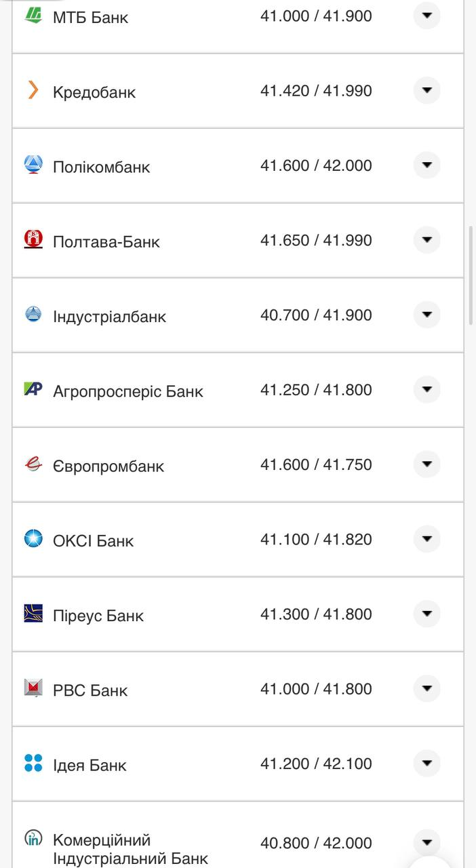Click the Кредобанк orange arrow logo

(x=33, y=90)
